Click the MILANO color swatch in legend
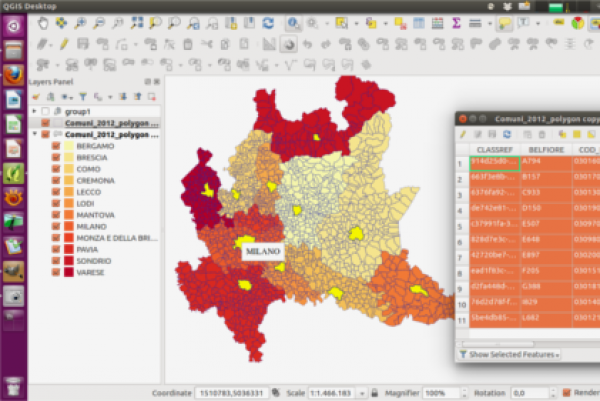Screen dimensions: 600x401 tap(70, 226)
